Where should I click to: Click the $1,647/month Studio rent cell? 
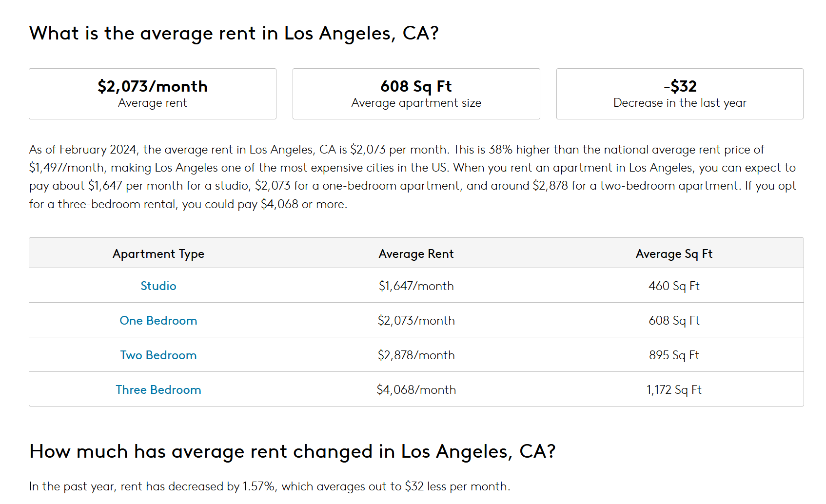click(416, 286)
